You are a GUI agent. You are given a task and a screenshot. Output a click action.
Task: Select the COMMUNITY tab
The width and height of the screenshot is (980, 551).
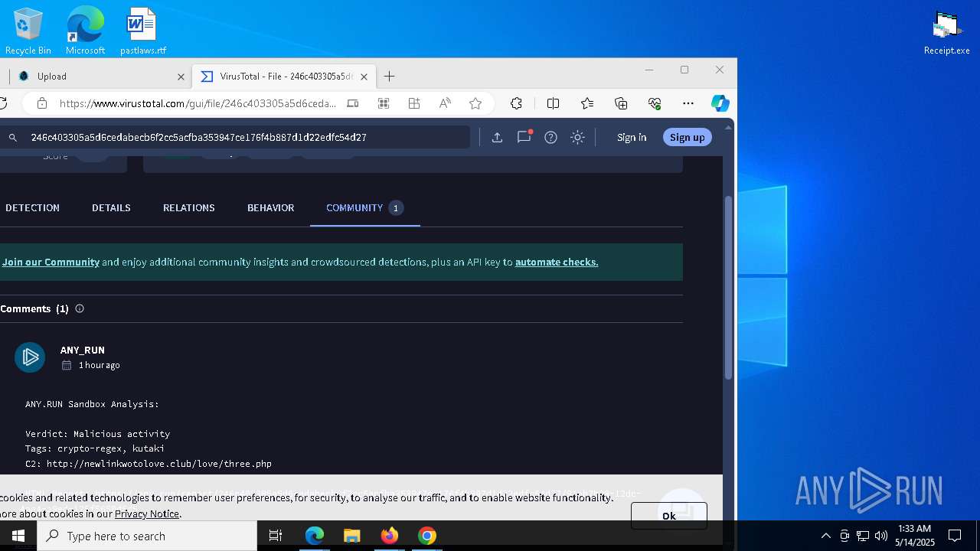(x=364, y=208)
